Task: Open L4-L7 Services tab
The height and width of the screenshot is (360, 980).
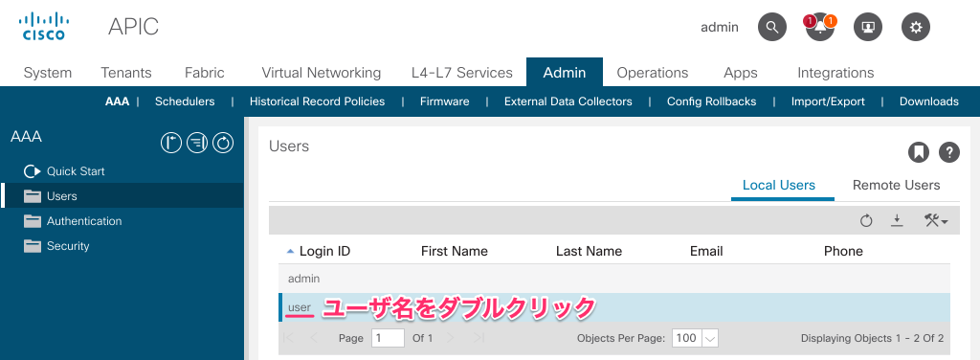Action: pyautogui.click(x=462, y=73)
